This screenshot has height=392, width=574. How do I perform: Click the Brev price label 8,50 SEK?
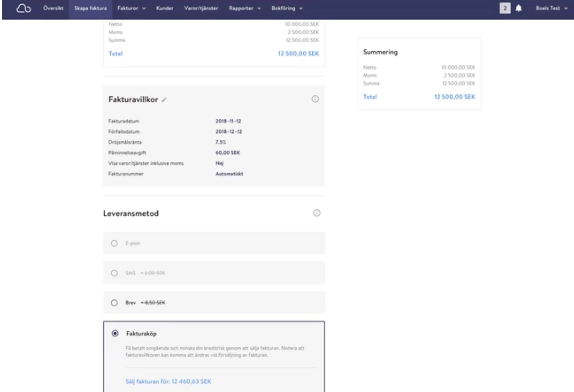coord(153,303)
